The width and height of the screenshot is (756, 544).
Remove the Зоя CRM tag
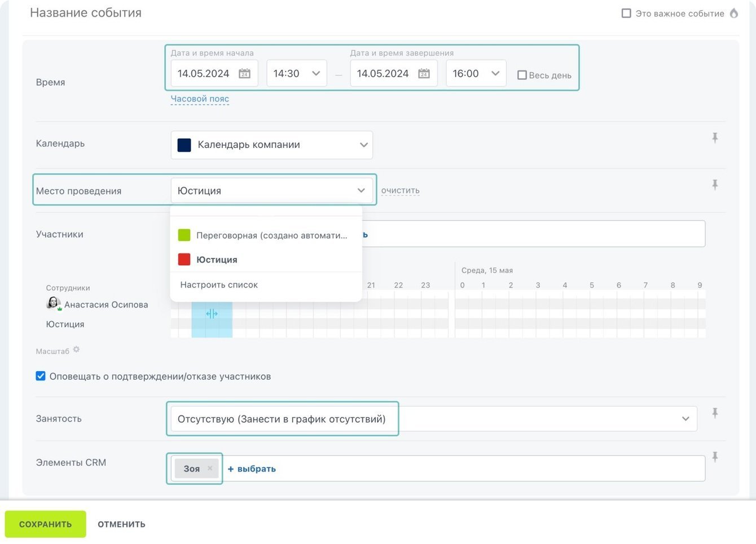pos(210,468)
